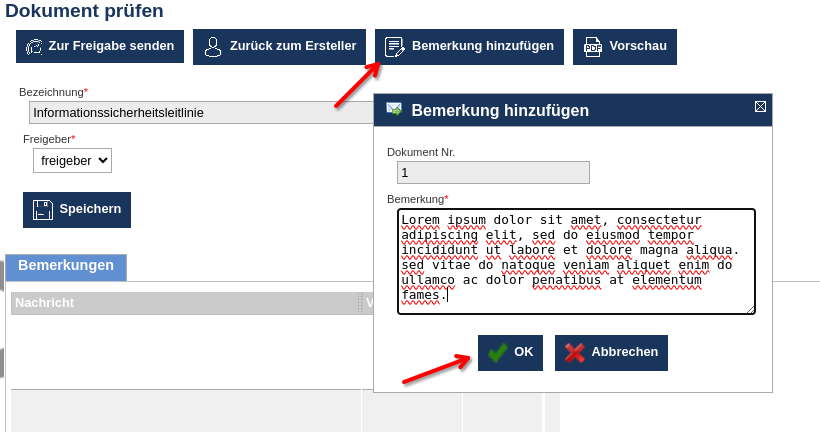The image size is (820, 432).
Task: Switch to the Bemerkungen tab
Action: (66, 266)
